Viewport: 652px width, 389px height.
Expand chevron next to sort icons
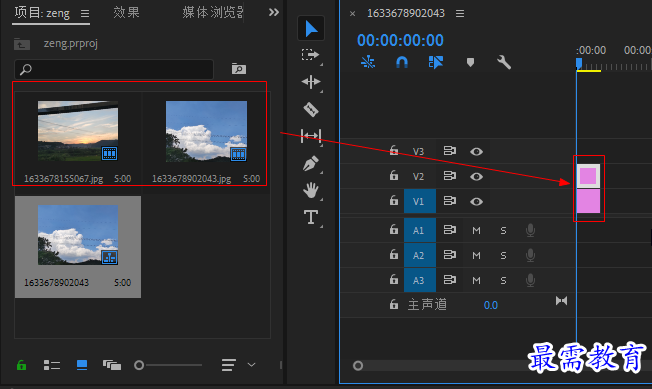[251, 365]
